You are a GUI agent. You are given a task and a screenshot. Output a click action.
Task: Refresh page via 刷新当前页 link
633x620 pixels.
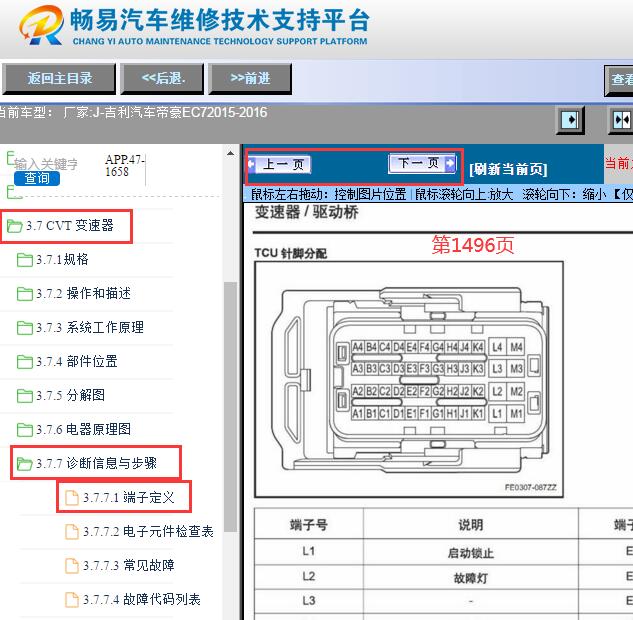508,169
